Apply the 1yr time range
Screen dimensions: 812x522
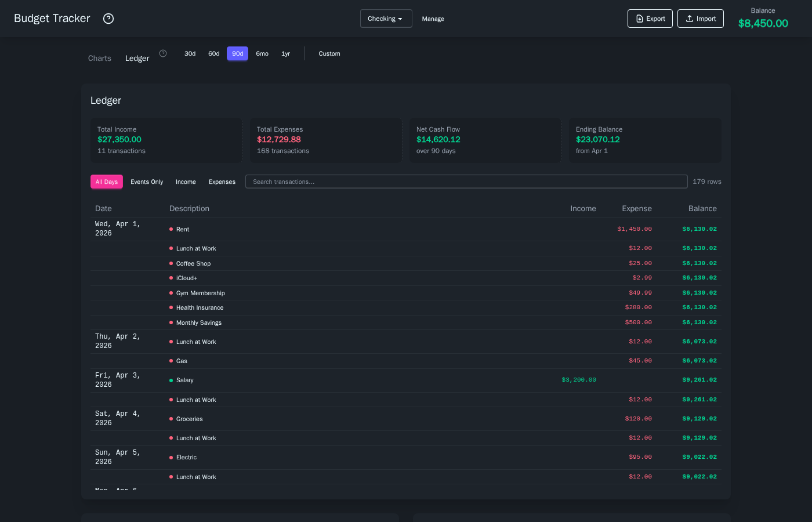285,53
